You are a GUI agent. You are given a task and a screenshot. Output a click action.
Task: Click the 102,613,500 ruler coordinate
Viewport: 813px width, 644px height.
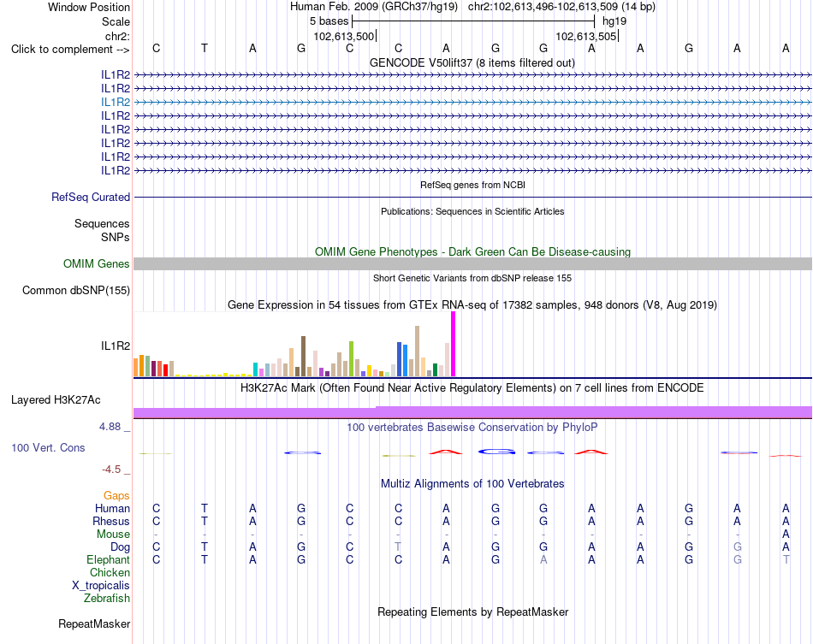click(x=343, y=36)
